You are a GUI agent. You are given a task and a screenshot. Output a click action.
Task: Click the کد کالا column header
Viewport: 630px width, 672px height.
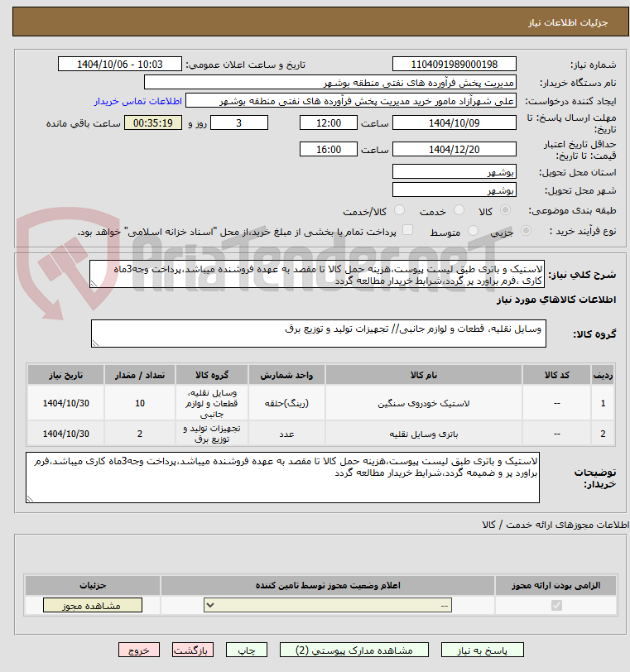556,376
